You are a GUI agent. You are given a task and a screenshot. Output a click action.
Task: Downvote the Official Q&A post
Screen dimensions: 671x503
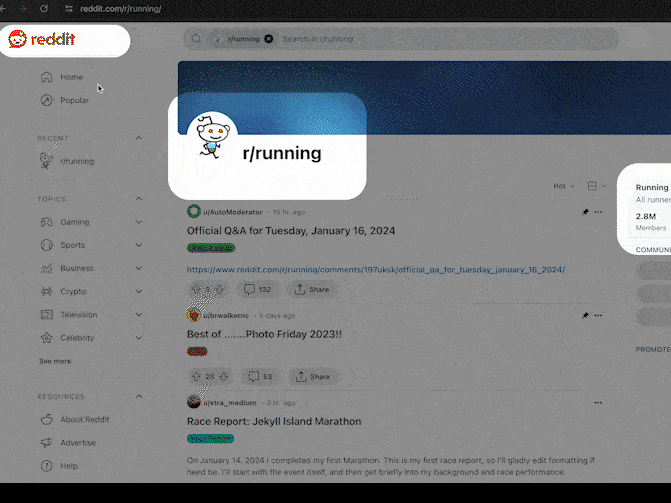click(220, 289)
